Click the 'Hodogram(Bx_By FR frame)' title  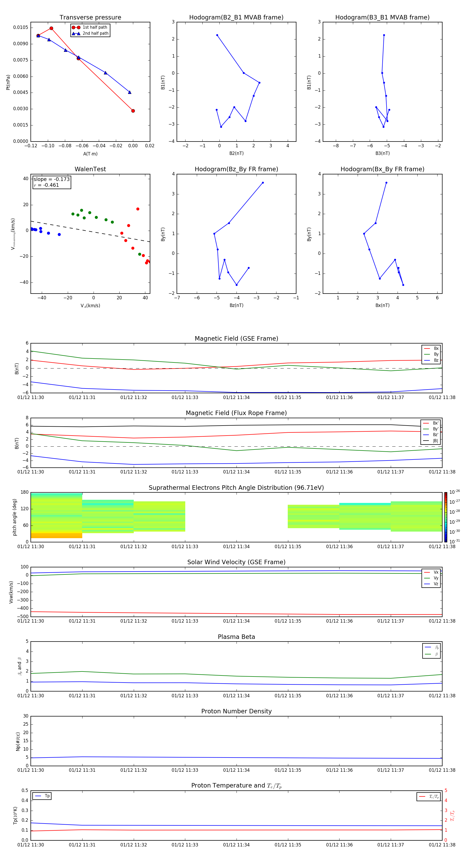tap(382, 169)
